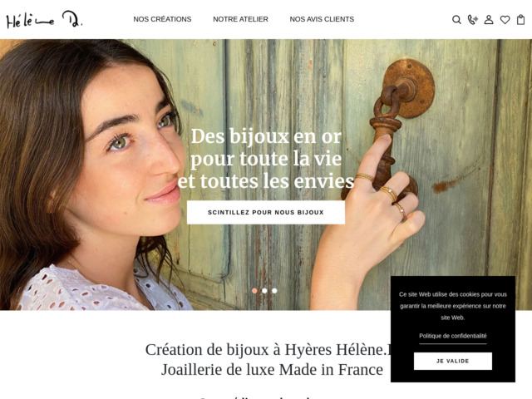Open the NOTRE ATELIER menu item
532x399 pixels.
point(240,19)
